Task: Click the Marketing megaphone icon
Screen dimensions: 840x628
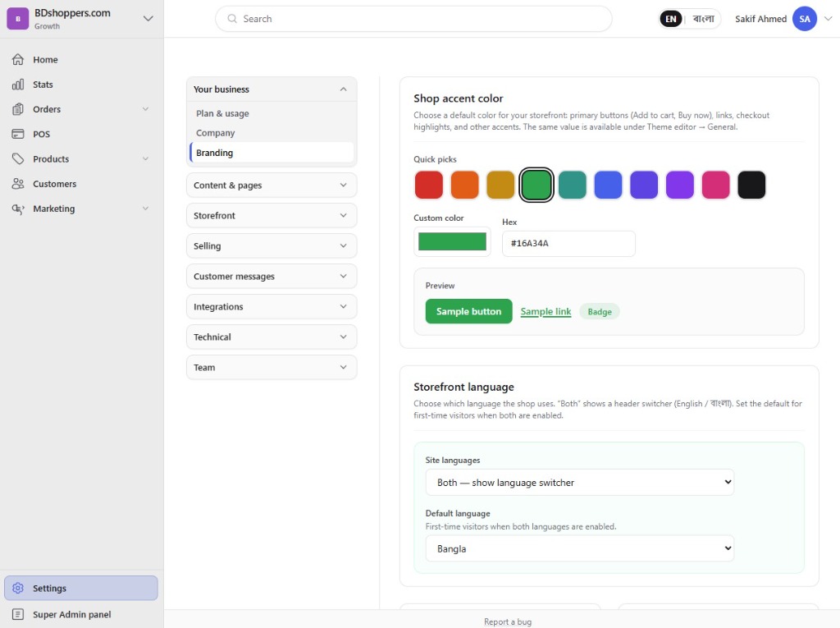Action: pyautogui.click(x=18, y=209)
